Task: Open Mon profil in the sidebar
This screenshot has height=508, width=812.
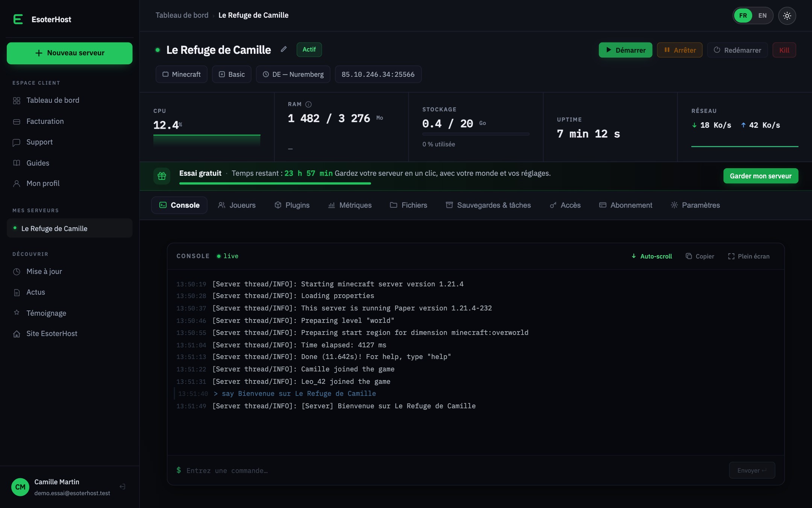Action: pyautogui.click(x=70, y=184)
